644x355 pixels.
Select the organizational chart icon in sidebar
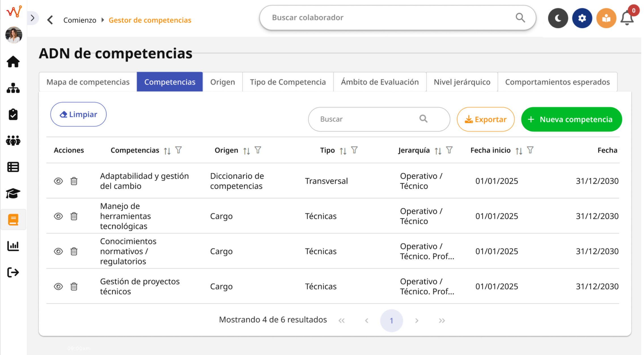[x=13, y=88]
